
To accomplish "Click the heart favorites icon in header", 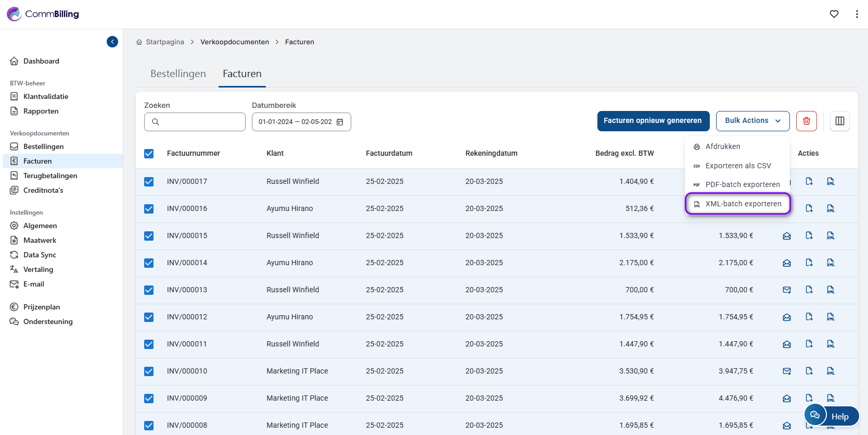I will tap(834, 14).
